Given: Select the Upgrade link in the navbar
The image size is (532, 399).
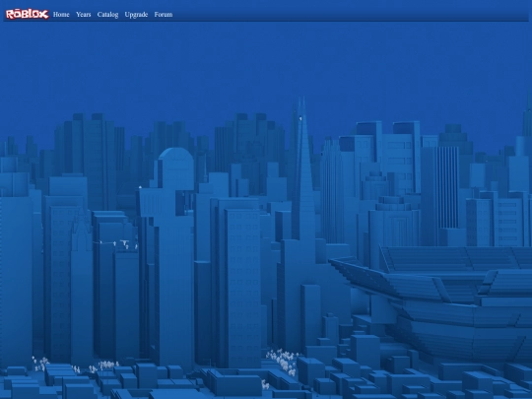Looking at the screenshot, I should pyautogui.click(x=136, y=15).
